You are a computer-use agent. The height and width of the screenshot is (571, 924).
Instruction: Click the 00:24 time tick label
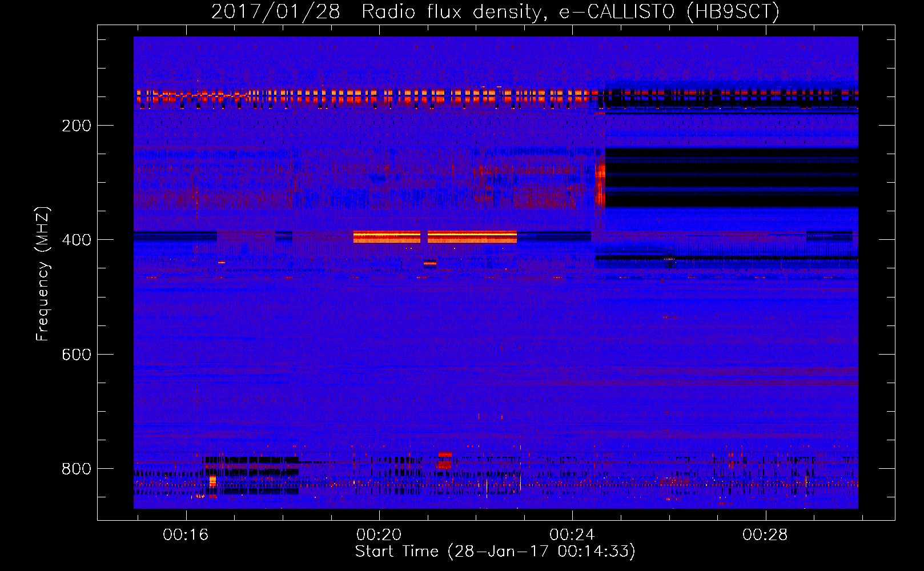pos(572,535)
